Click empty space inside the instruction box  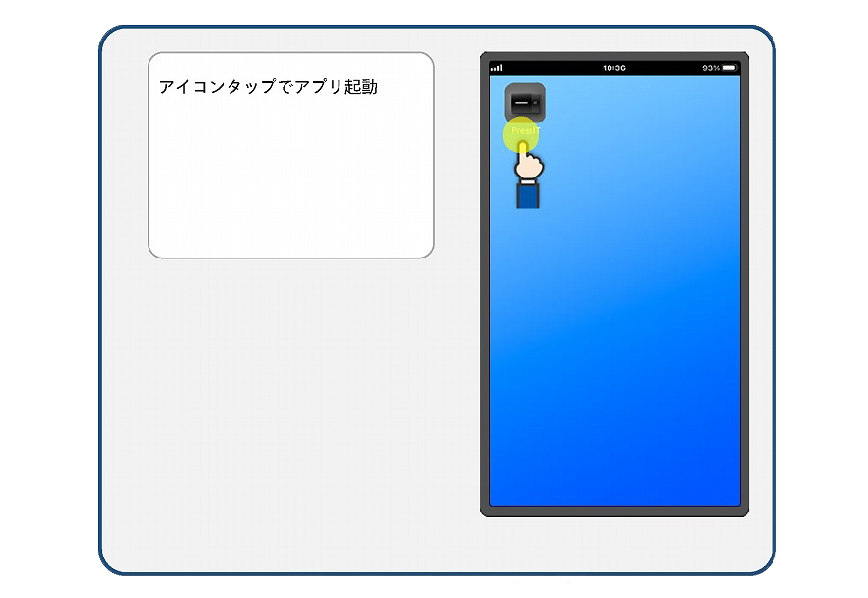tap(289, 183)
